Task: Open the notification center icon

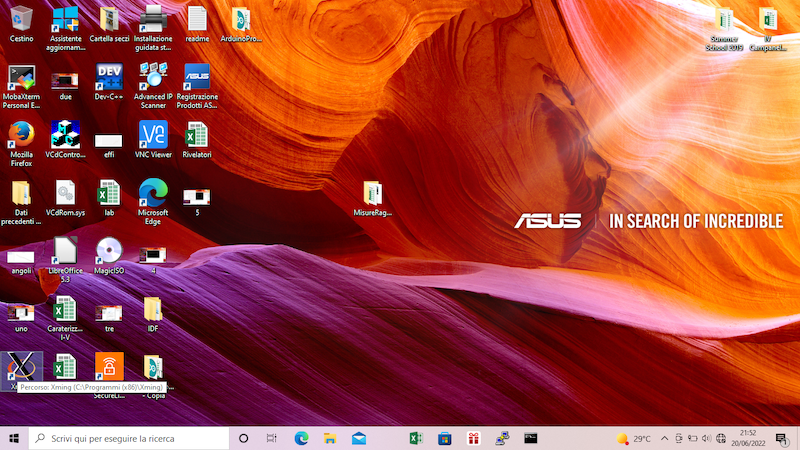Action: pyautogui.click(x=782, y=438)
